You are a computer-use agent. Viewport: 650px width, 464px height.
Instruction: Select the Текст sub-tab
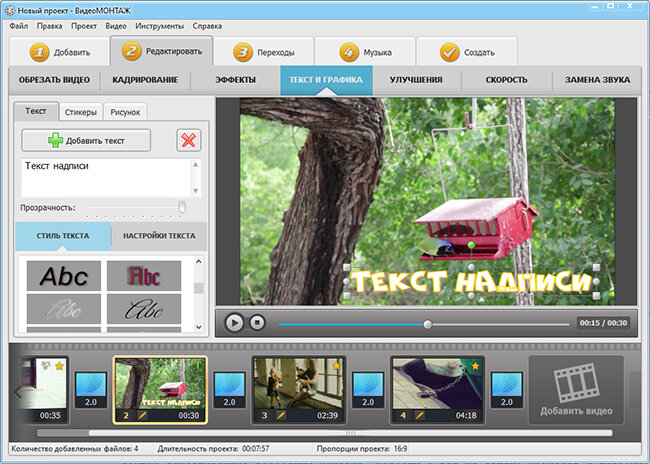[x=36, y=111]
